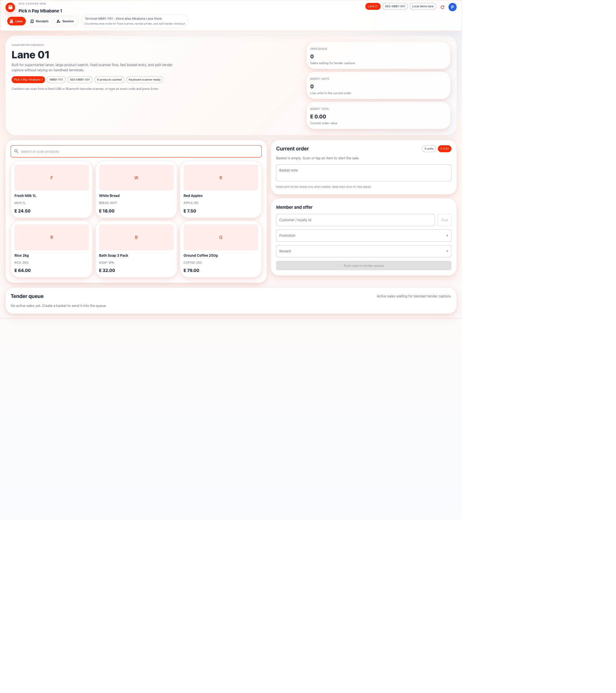616x693 pixels.
Task: Click the Terminal MBB1-T01 info banner
Action: 135,21
